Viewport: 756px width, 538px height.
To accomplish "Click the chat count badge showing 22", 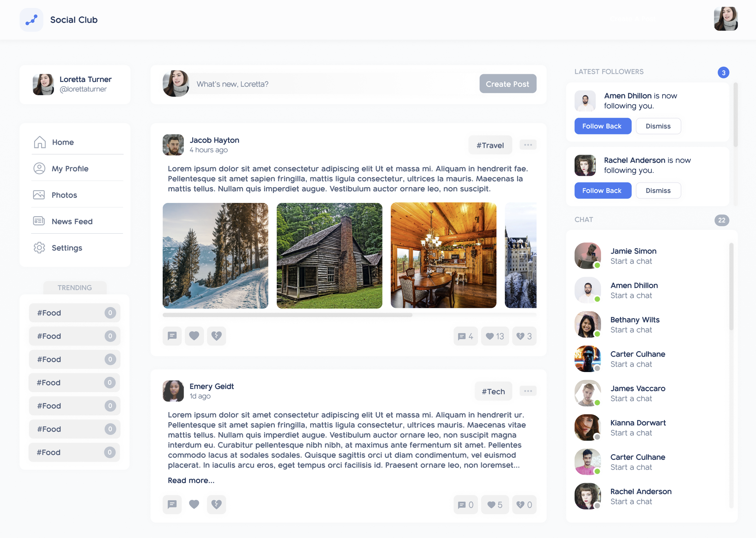I will coord(722,220).
